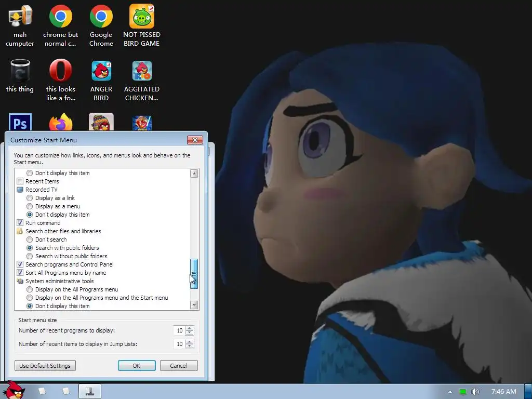
Task: Click the recent programs number field
Action: click(x=179, y=330)
